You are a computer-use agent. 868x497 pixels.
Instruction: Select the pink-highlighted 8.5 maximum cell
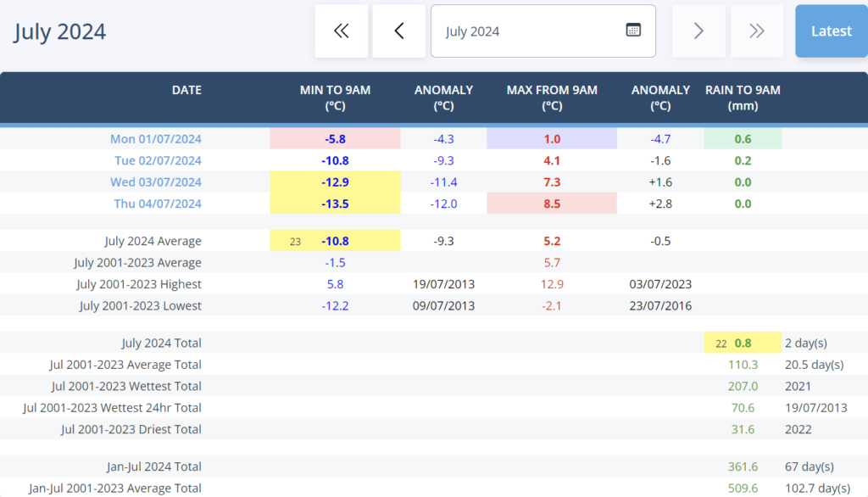pyautogui.click(x=552, y=204)
